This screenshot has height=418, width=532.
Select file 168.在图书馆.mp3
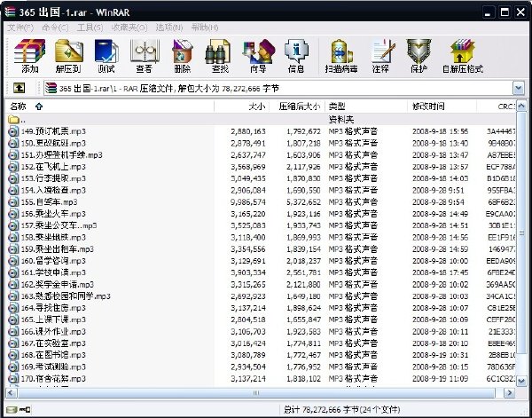(x=53, y=355)
